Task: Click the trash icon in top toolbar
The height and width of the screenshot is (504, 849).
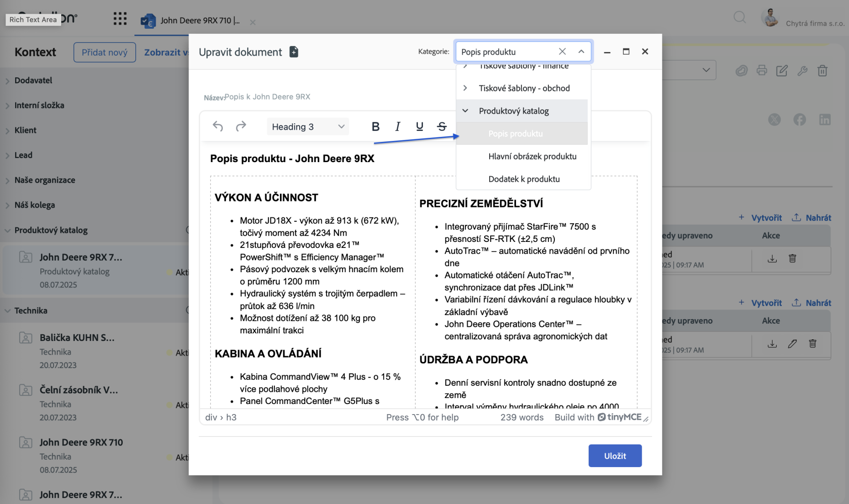Action: 822,71
